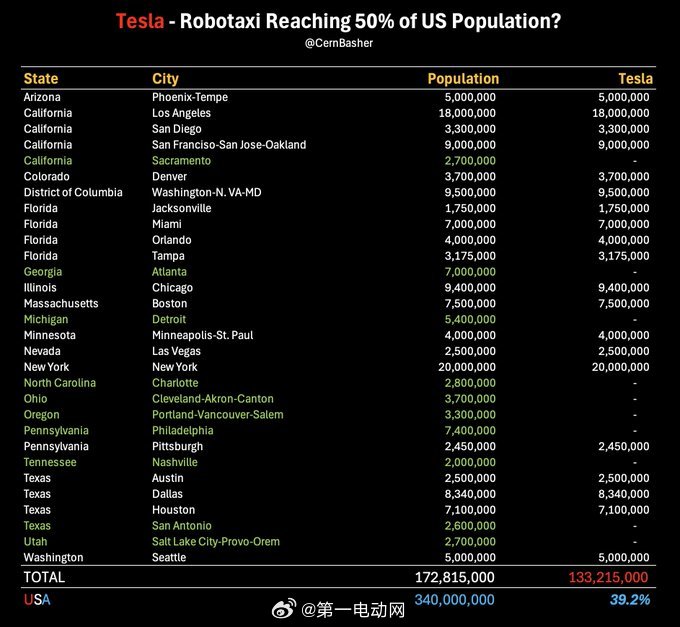
Task: Select the USA row label
Action: [x=37, y=600]
